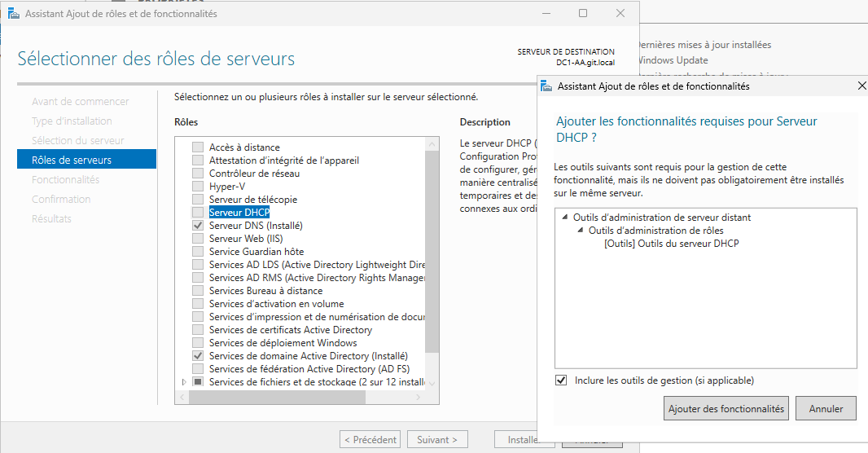Viewport: 868px width, 453px height.
Task: Select Services d'impression et de numérisation text
Action: point(317,317)
